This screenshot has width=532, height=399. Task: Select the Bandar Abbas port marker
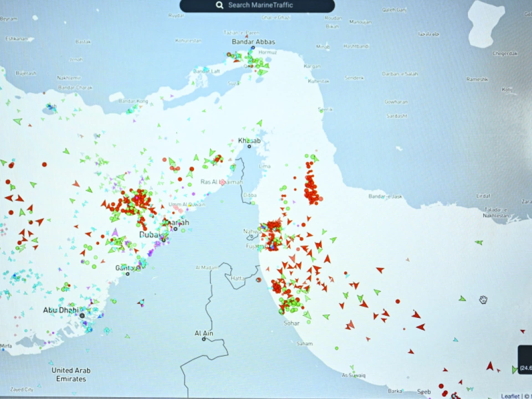(253, 48)
